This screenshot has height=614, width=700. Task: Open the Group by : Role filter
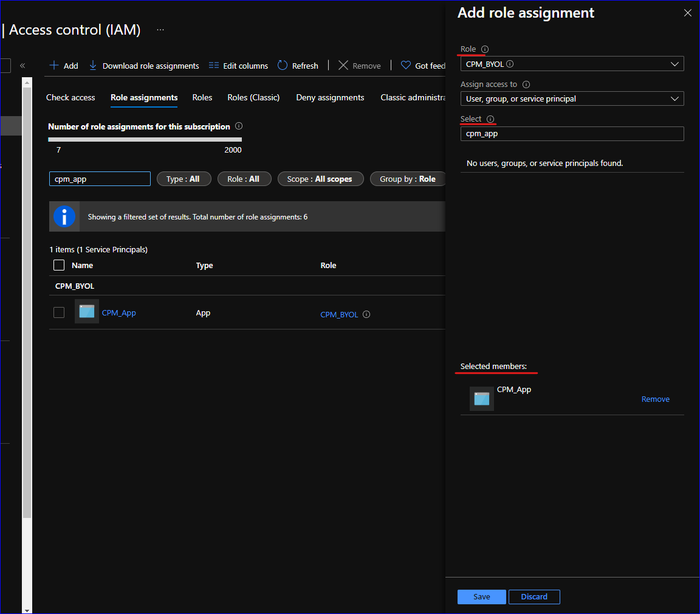pos(408,179)
